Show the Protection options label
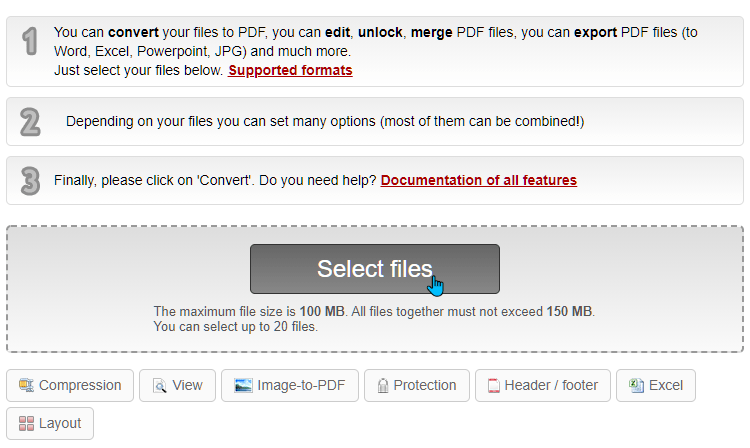 click(425, 386)
